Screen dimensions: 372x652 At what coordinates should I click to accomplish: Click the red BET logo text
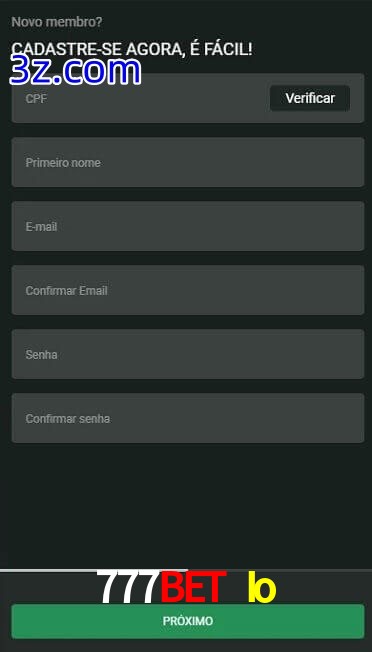point(193,587)
